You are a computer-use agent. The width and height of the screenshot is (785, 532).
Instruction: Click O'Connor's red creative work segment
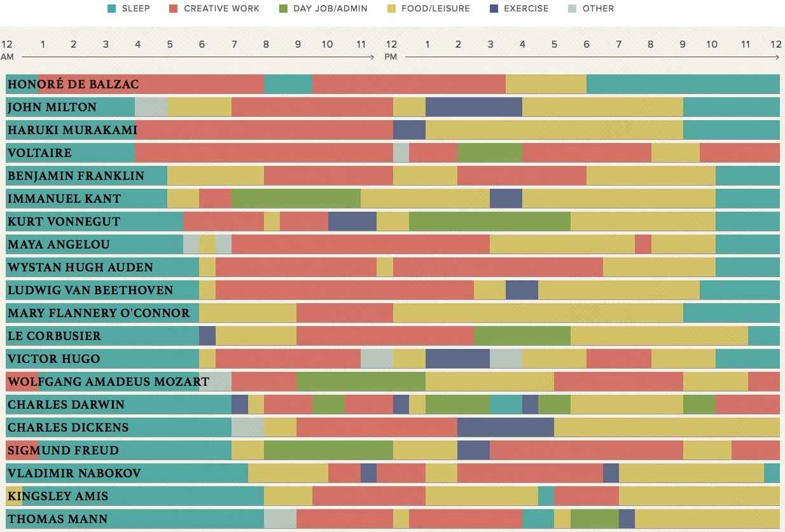(x=345, y=313)
